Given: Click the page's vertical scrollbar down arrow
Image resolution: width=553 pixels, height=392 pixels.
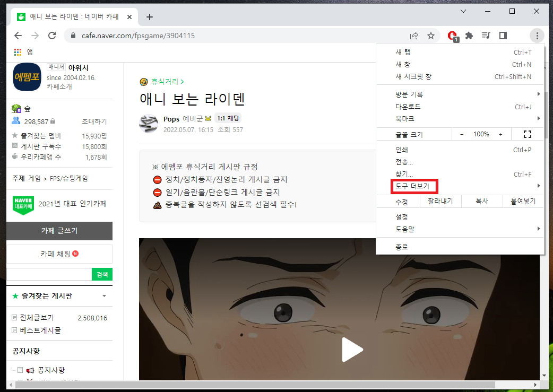Looking at the screenshot, I should pyautogui.click(x=544, y=376).
